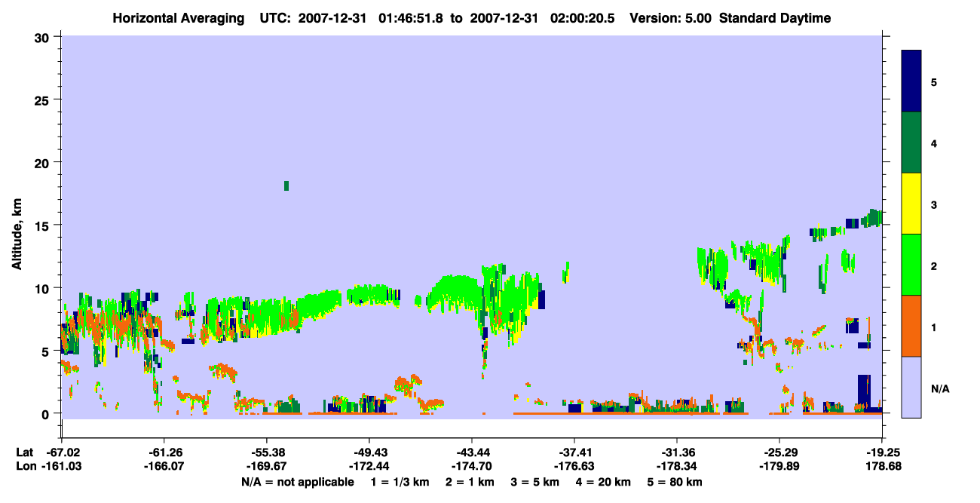This screenshot has width=980, height=503.
Task: Click the 'Version: 5.00' text in title
Action: coord(672,18)
